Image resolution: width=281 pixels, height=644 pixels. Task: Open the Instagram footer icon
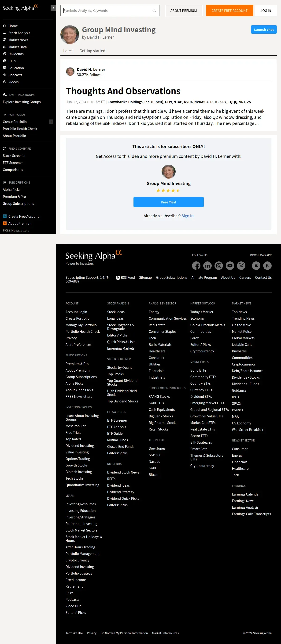pos(219,266)
